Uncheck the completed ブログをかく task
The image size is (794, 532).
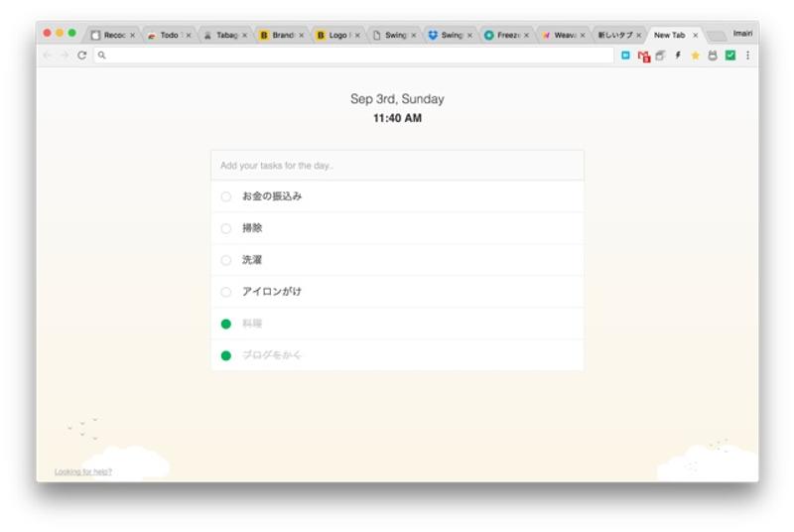226,355
